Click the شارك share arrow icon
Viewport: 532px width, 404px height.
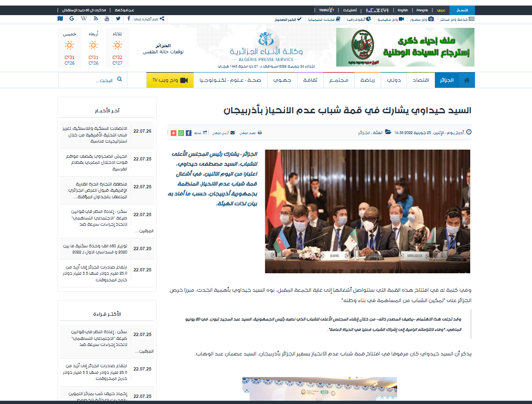point(205,133)
